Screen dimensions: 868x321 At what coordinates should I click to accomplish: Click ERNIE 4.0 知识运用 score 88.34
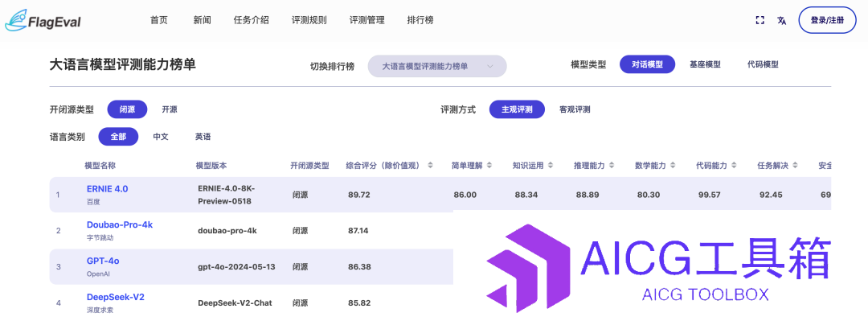[526, 195]
